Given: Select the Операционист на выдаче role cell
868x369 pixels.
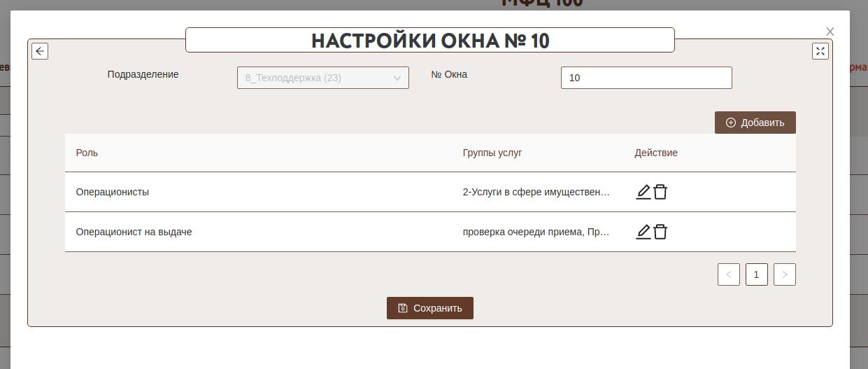Looking at the screenshot, I should pos(134,232).
